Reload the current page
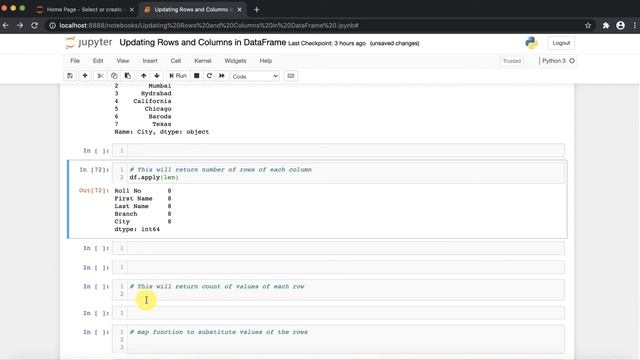Image resolution: width=640 pixels, height=360 pixels. (x=34, y=25)
